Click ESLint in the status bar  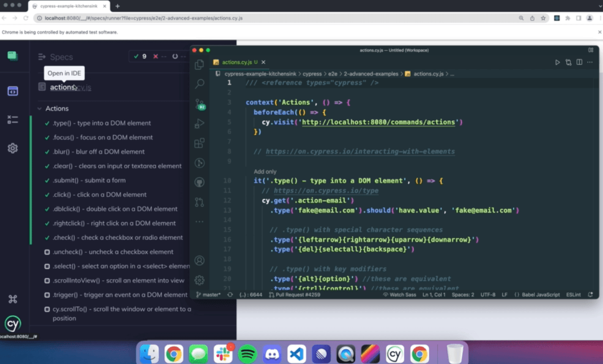tap(573, 295)
